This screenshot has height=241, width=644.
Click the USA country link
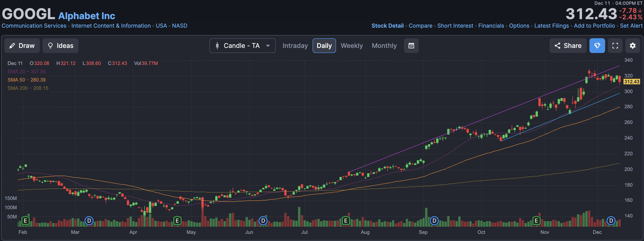pyautogui.click(x=161, y=26)
